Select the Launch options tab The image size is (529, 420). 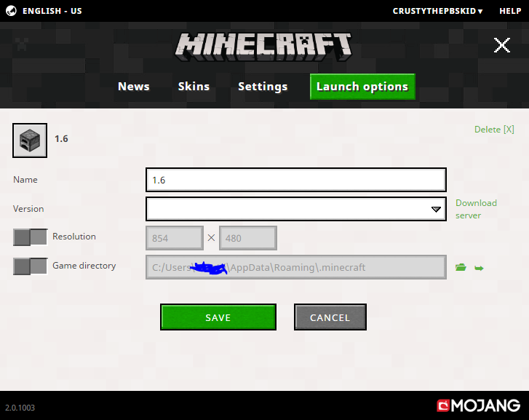click(x=362, y=87)
